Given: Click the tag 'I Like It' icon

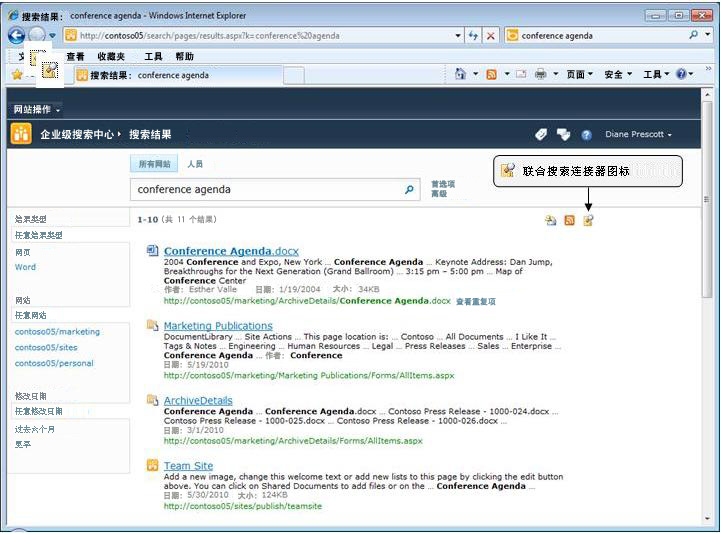Looking at the screenshot, I should click(x=541, y=134).
